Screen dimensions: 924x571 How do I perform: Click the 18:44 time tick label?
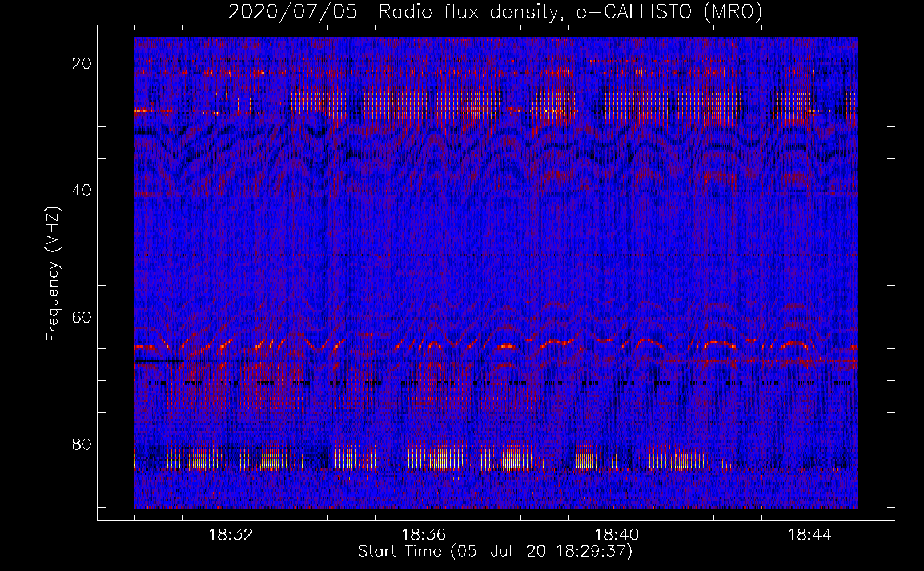tap(810, 535)
